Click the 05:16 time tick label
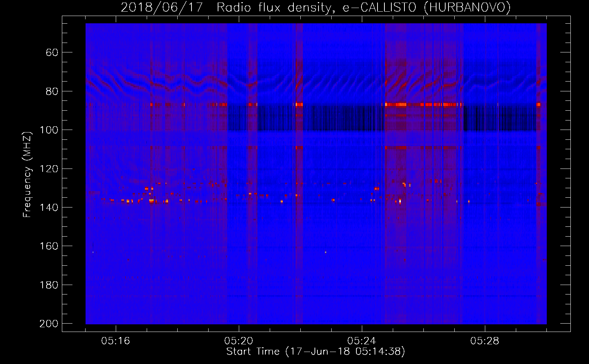 (x=116, y=341)
